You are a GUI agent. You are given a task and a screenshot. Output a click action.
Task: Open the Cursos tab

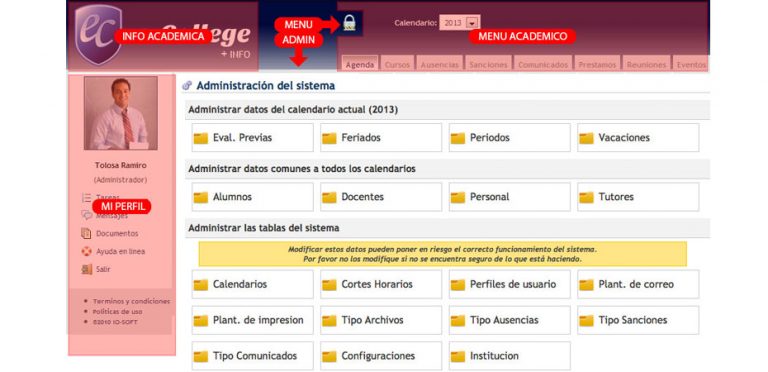click(x=397, y=65)
